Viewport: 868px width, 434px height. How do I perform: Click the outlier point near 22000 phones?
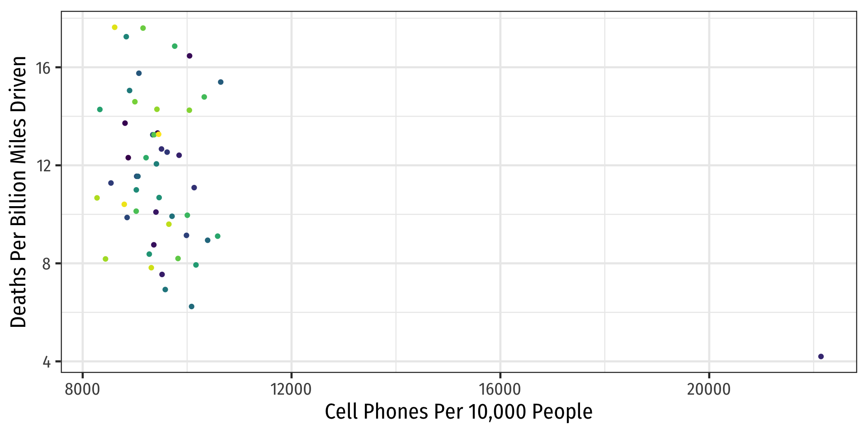pos(821,357)
